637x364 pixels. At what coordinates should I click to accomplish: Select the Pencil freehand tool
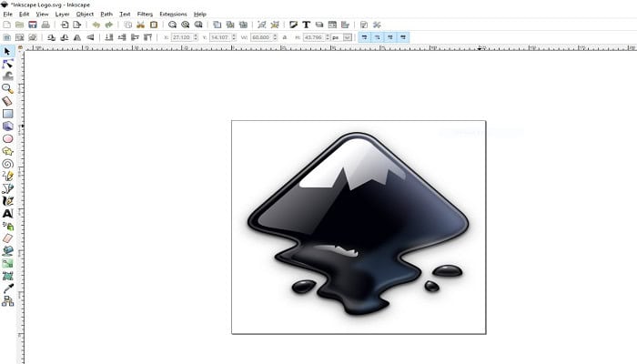click(7, 176)
